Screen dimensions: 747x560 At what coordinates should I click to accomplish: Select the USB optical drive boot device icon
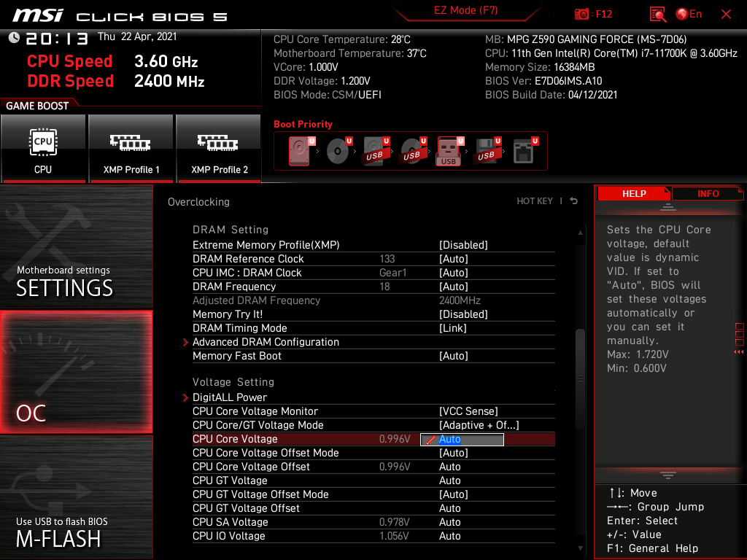tap(414, 151)
